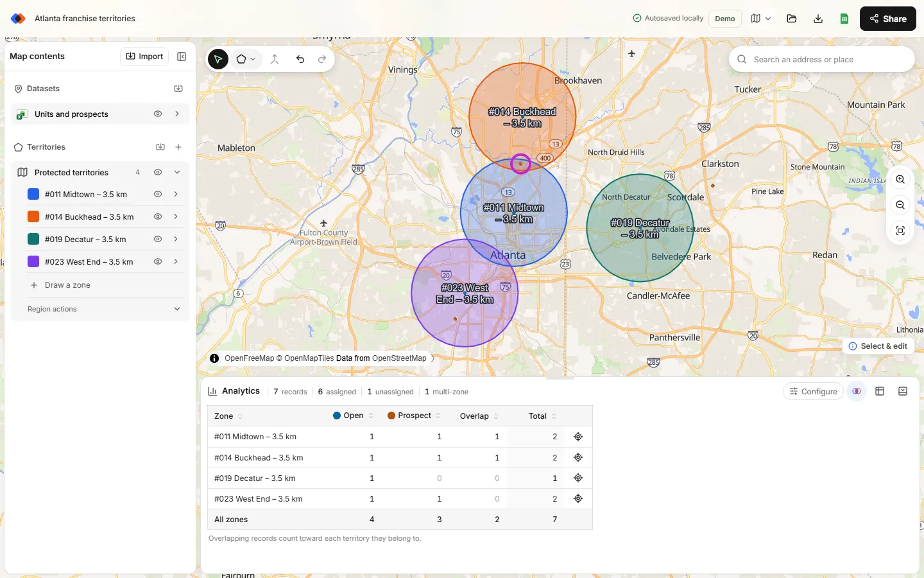Hide the #011 Midtown territory
This screenshot has height=578, width=924.
[x=157, y=194]
